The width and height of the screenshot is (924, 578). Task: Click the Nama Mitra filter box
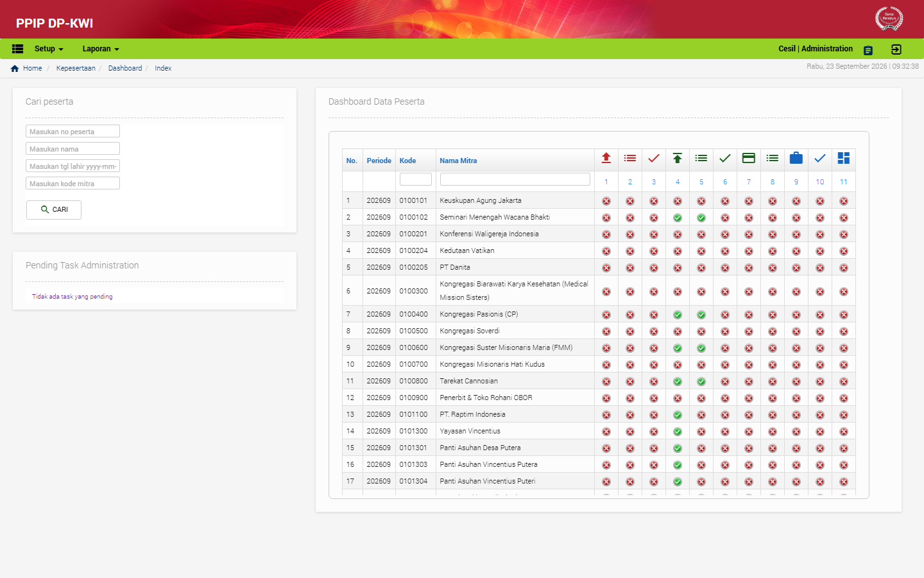click(x=515, y=179)
